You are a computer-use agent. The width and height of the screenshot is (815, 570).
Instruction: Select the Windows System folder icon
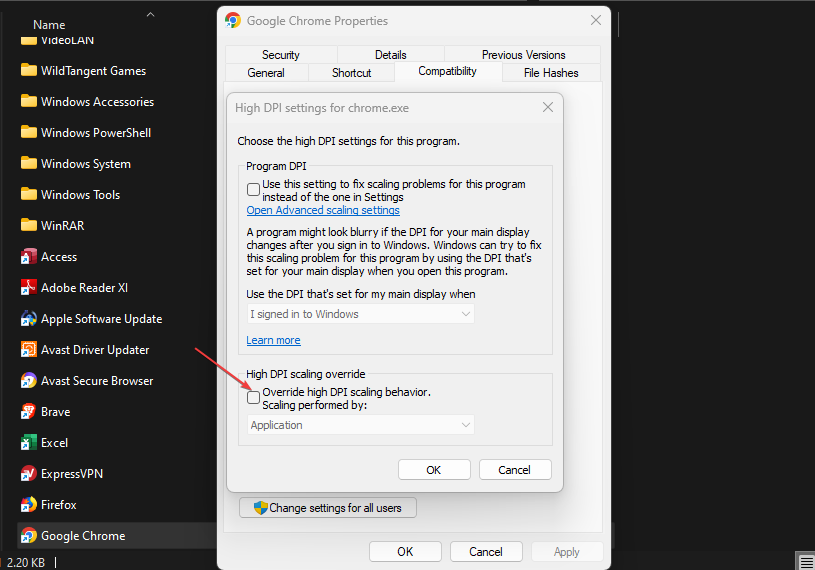coord(29,163)
